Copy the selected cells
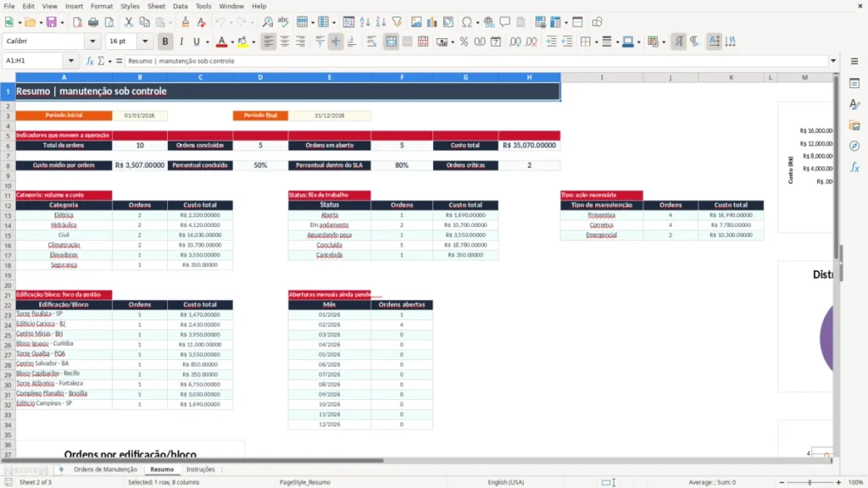The image size is (868, 488). pos(144,22)
